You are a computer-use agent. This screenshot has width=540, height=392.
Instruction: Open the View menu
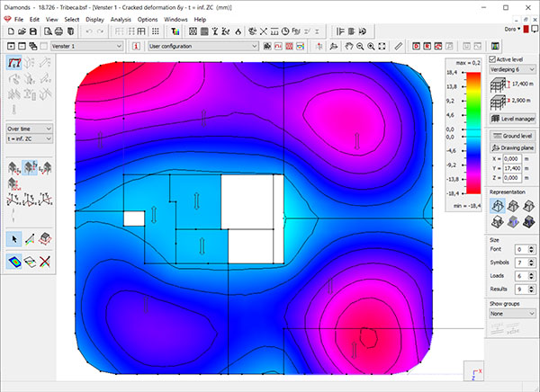(x=51, y=20)
